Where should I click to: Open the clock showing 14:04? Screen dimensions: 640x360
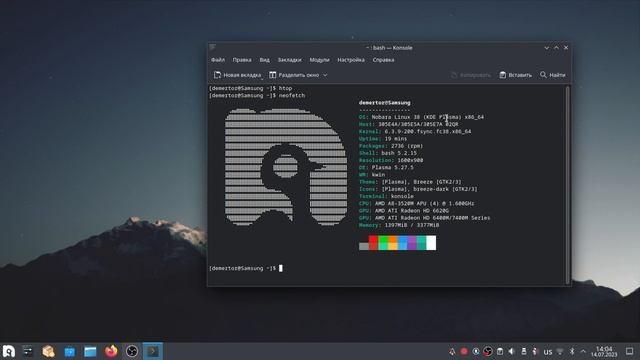(x=604, y=351)
